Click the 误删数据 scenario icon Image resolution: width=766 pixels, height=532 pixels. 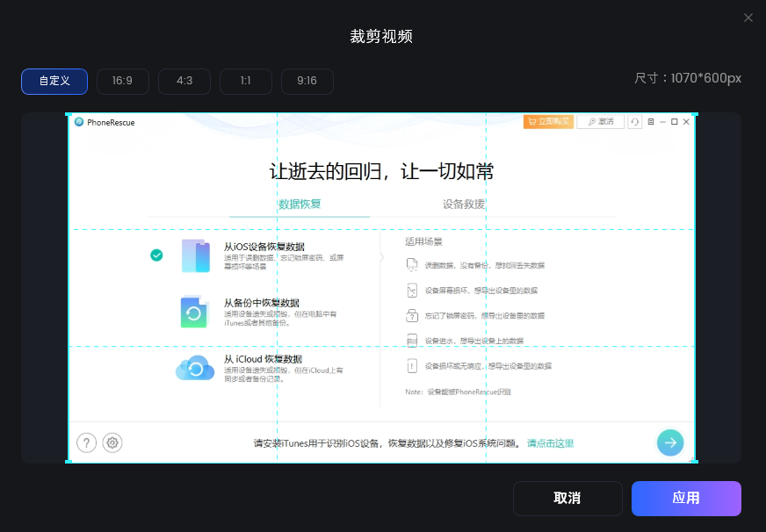[412, 265]
